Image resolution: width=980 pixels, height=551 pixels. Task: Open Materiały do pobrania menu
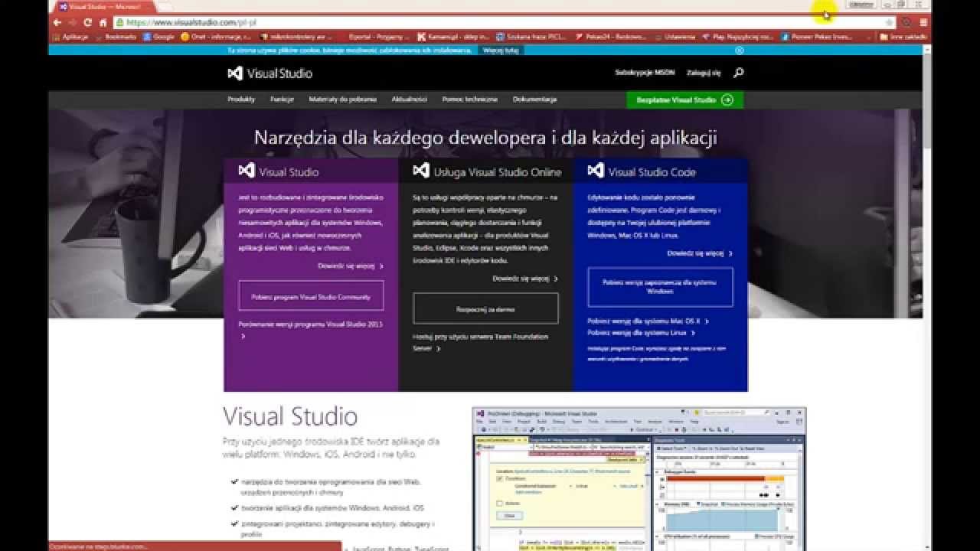point(342,99)
